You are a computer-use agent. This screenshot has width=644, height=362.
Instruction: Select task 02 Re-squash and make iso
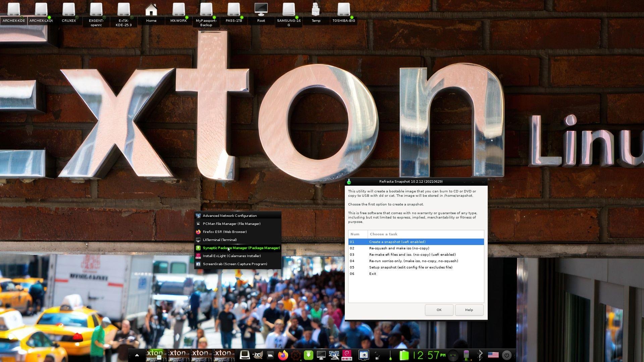pos(399,248)
